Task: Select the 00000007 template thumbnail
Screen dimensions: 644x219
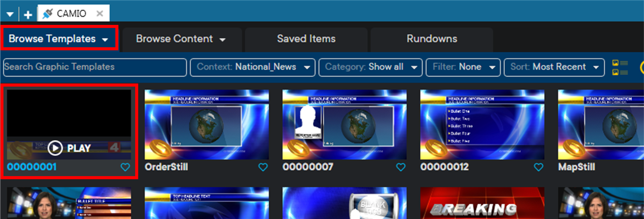Action: 344,124
